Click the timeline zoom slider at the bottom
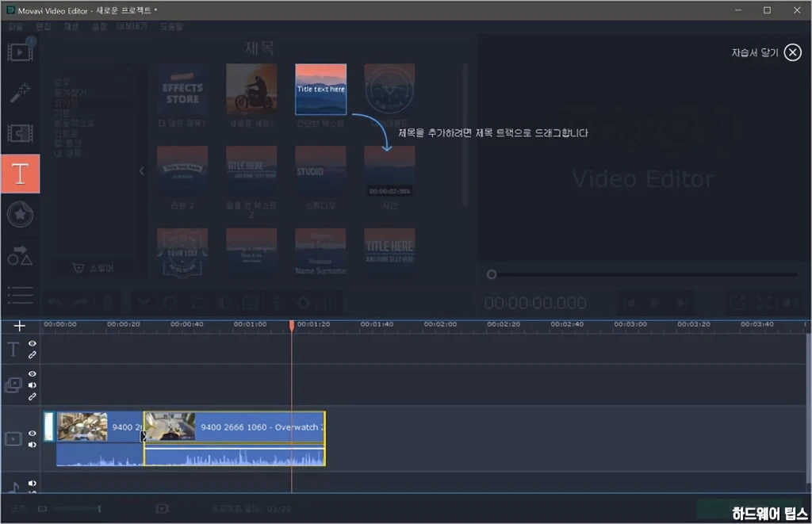Viewport: 812px width, 524px height. [x=76, y=509]
